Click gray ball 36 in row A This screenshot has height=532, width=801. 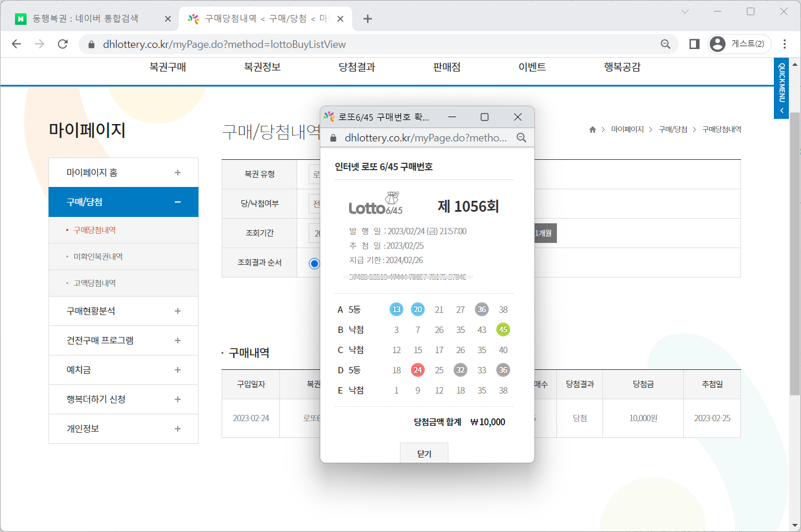pyautogui.click(x=482, y=309)
